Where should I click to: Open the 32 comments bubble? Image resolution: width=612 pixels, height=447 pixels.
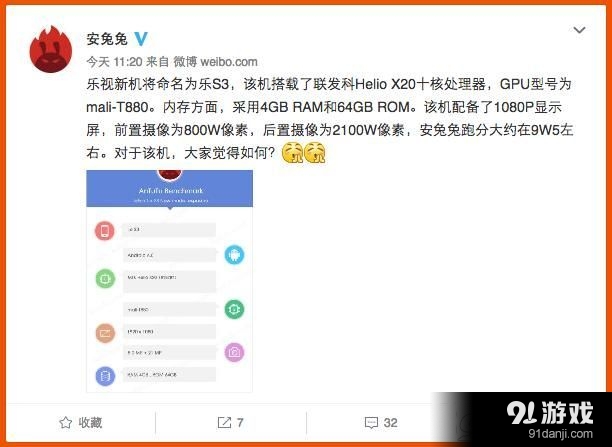[381, 422]
